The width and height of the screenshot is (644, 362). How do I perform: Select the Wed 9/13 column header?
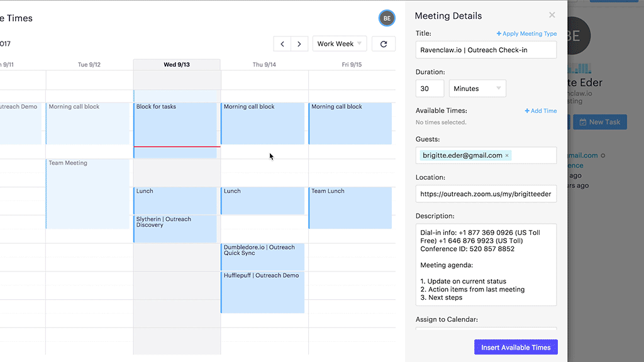pyautogui.click(x=177, y=65)
